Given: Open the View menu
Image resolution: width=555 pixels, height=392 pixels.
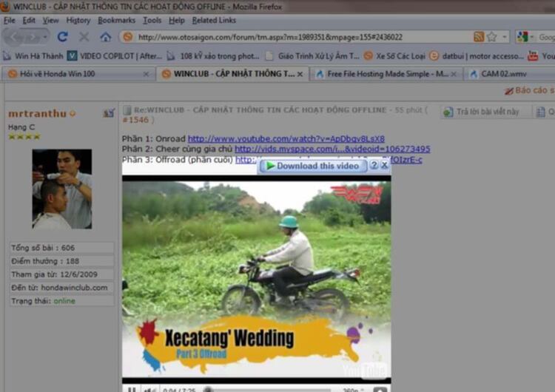Looking at the screenshot, I should 50,20.
